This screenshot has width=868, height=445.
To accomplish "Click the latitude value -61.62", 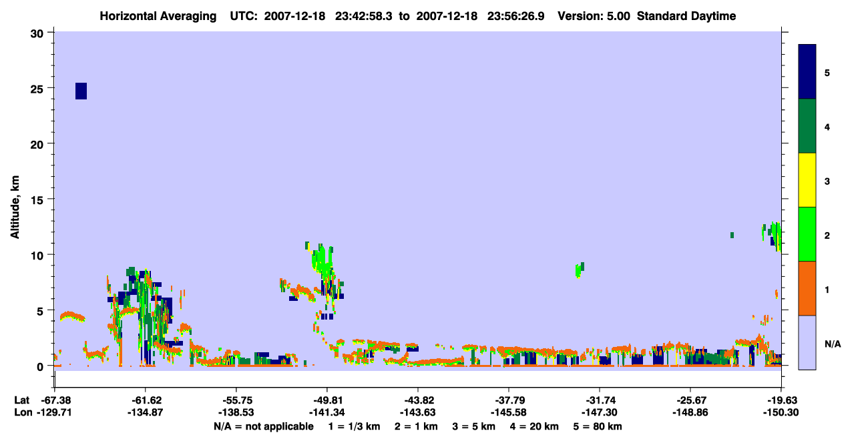I will 146,400.
